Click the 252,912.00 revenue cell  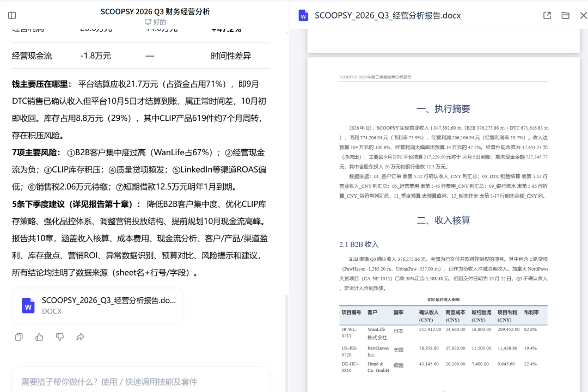[430, 329]
